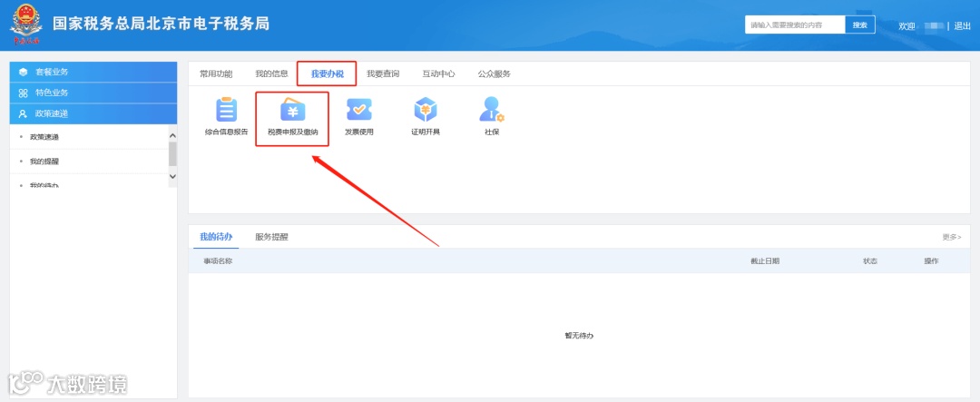Open the 互动中心 tab
980x402 pixels.
tap(438, 74)
